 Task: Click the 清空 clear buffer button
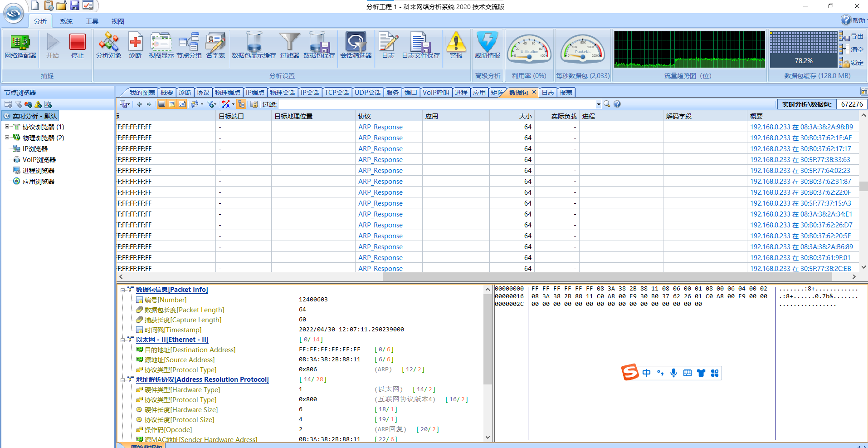point(852,49)
